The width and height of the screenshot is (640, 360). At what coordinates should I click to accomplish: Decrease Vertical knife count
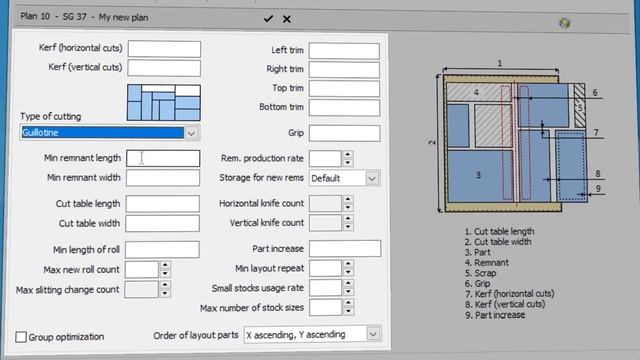tap(348, 227)
